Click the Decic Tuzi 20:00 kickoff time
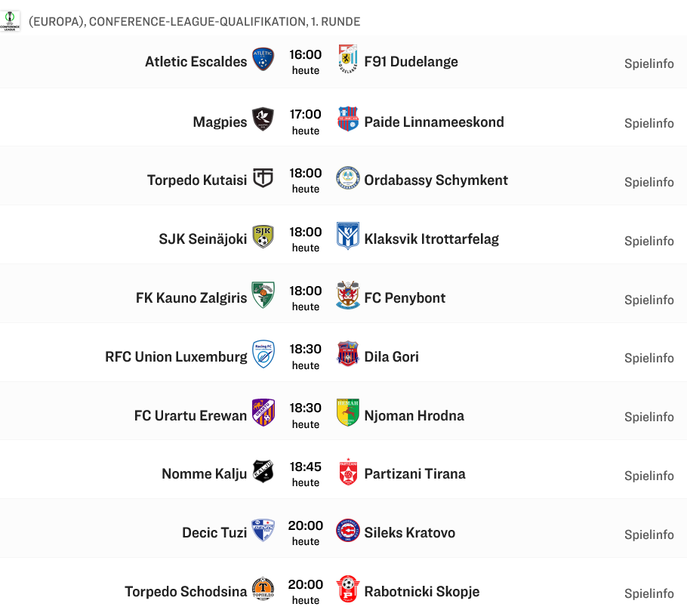 coord(306,526)
